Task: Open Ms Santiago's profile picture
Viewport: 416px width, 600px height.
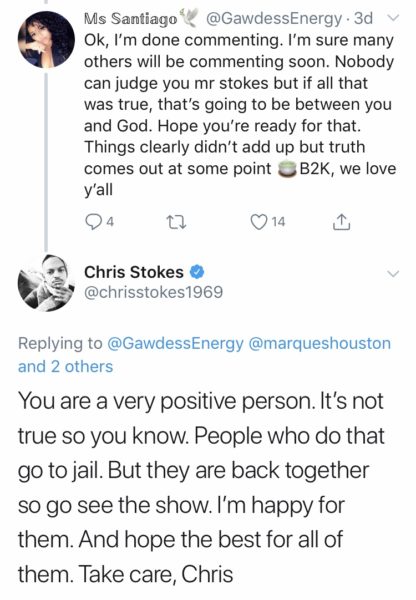Action: tap(46, 39)
